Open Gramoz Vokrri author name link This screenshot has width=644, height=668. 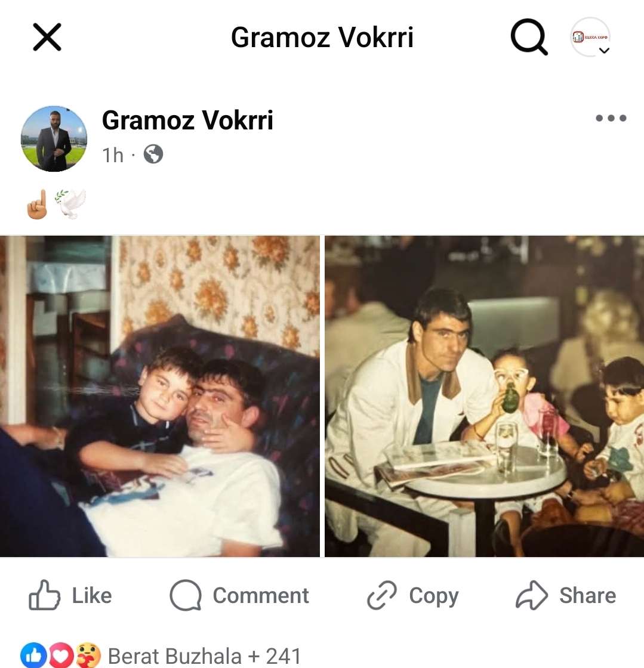point(187,120)
